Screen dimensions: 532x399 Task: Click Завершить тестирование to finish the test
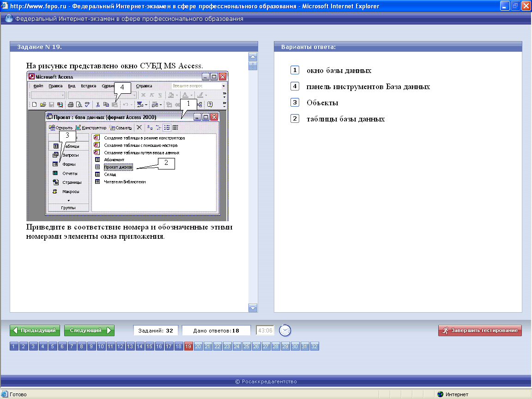pyautogui.click(x=480, y=331)
